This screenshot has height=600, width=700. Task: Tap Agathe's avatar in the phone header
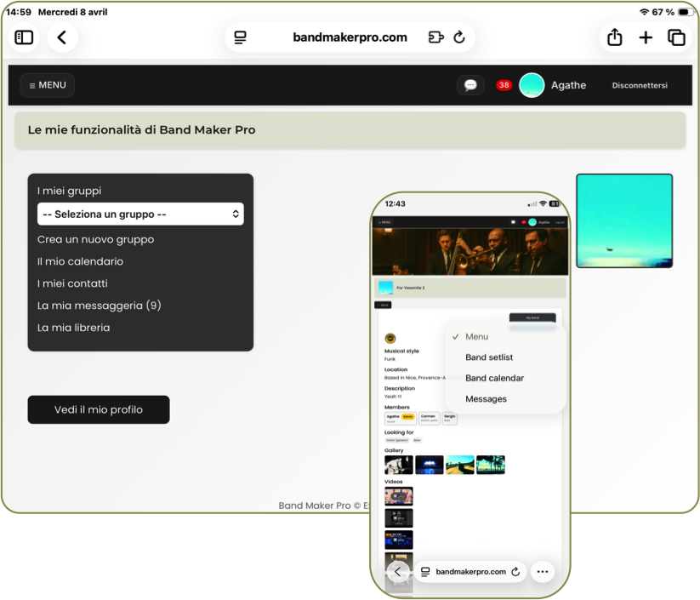(532, 222)
